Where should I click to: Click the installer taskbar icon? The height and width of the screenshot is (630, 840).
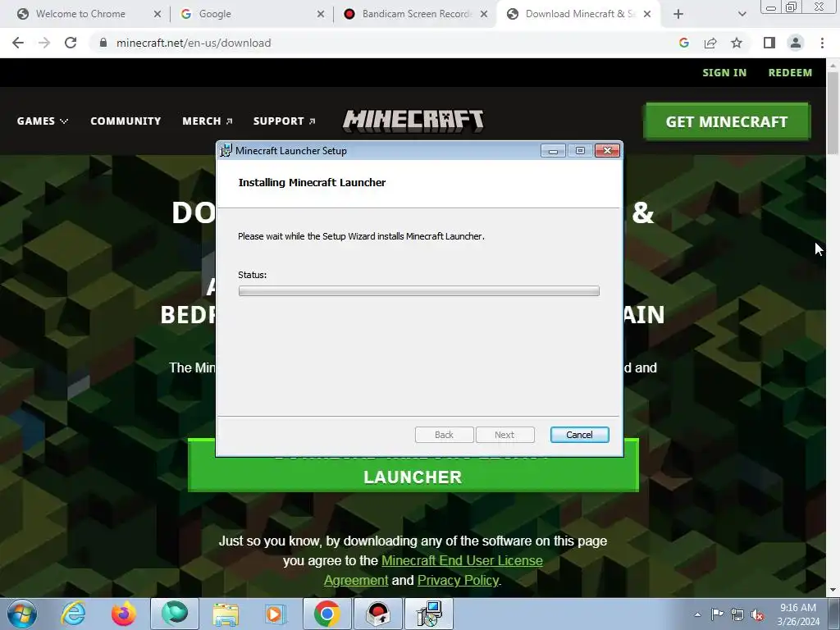429,614
